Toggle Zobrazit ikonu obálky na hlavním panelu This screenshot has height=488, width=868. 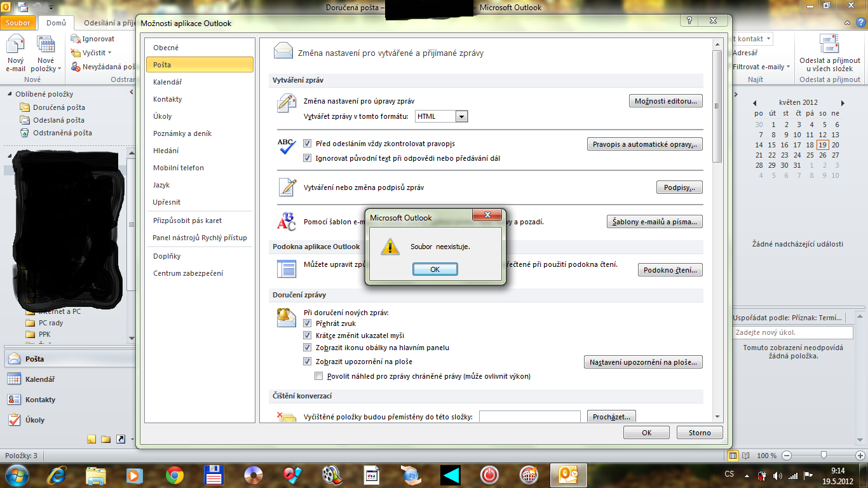[x=308, y=348]
